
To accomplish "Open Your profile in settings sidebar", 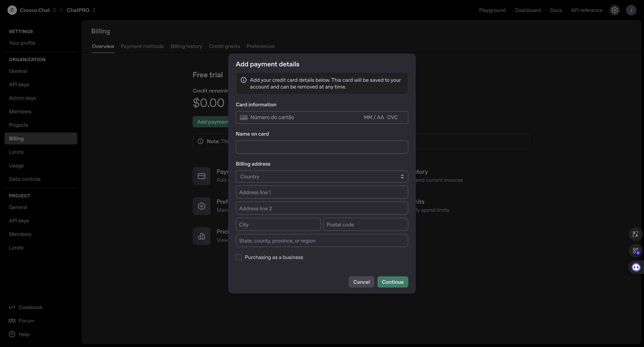I will [x=41, y=43].
